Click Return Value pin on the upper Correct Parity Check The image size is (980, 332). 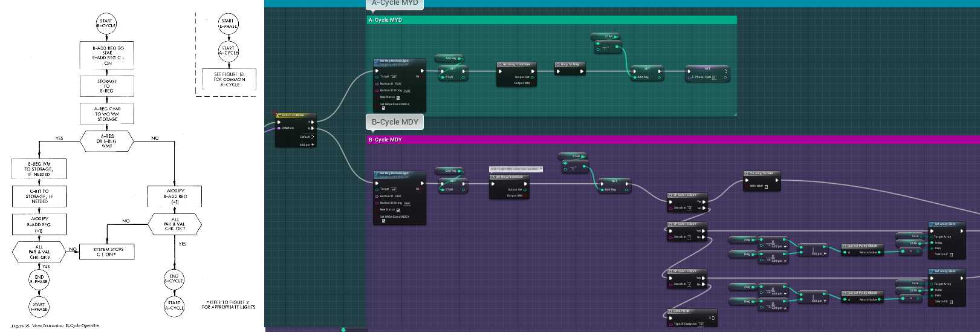878,252
